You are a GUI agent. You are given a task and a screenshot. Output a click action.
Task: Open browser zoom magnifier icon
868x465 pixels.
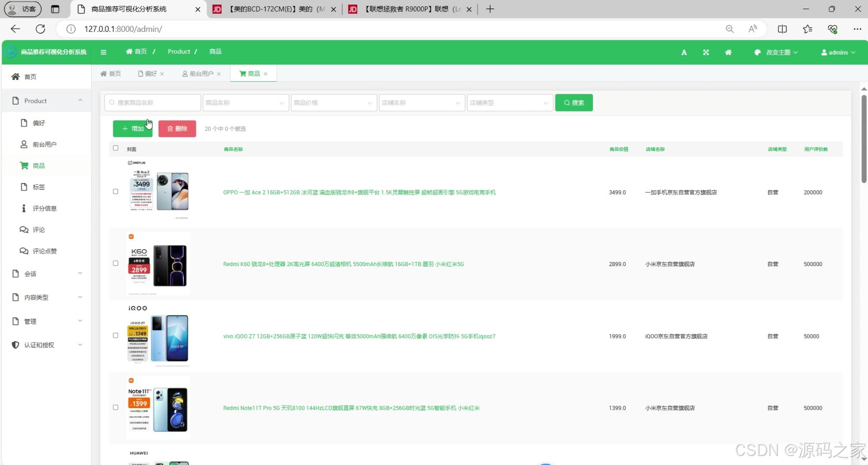coord(729,29)
